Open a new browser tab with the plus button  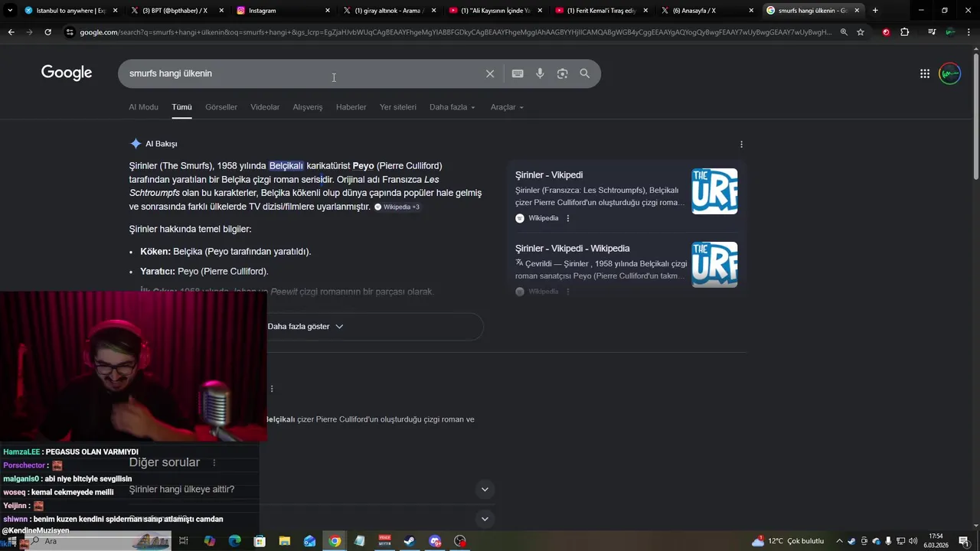click(x=875, y=11)
